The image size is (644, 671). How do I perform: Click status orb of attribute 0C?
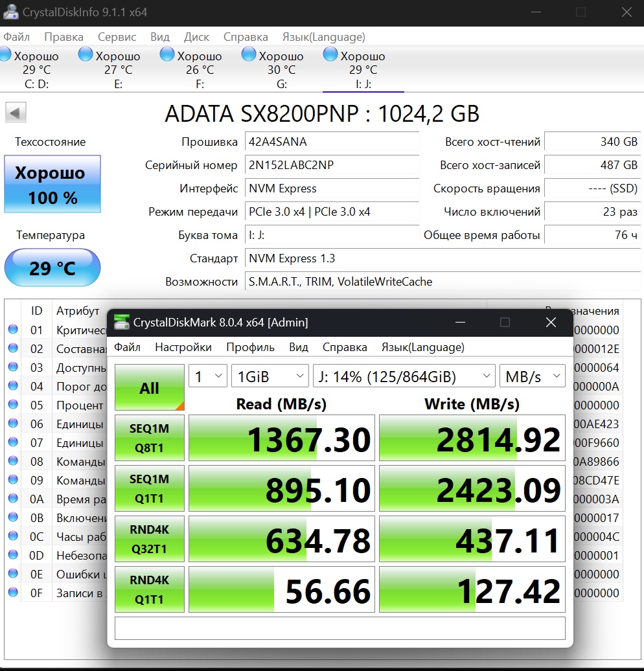[13, 536]
